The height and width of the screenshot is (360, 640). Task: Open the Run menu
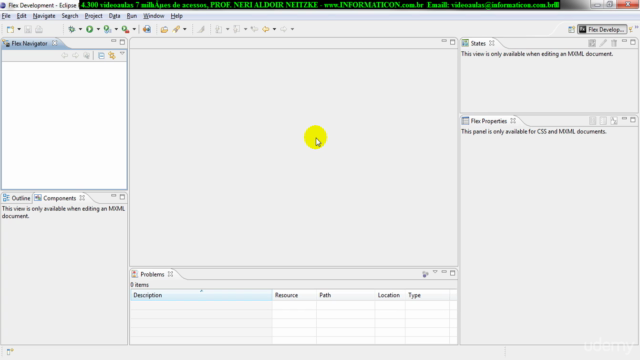point(131,16)
